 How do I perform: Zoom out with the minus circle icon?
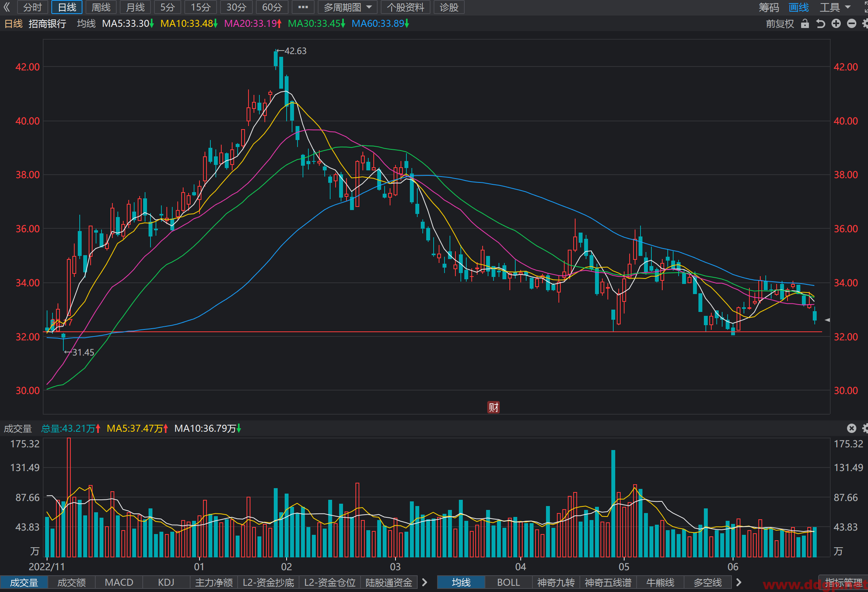[x=852, y=24]
